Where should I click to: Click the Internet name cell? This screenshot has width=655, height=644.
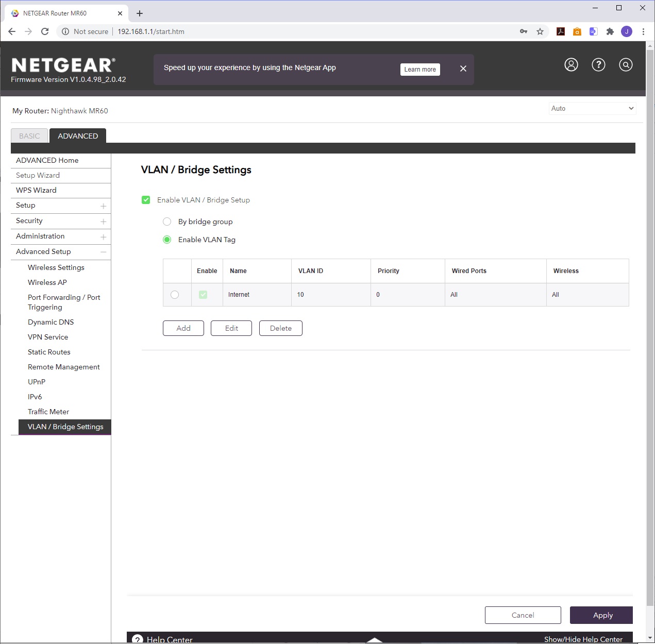coord(257,295)
